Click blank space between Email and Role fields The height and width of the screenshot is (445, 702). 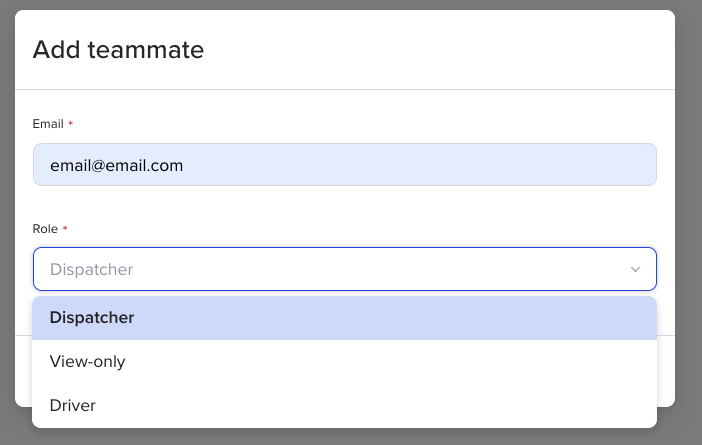tap(344, 205)
